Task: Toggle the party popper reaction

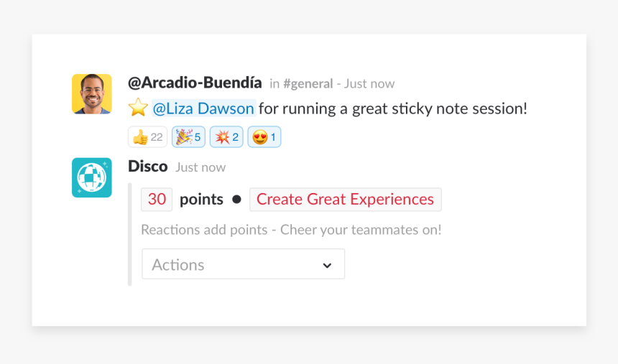Action: 188,137
